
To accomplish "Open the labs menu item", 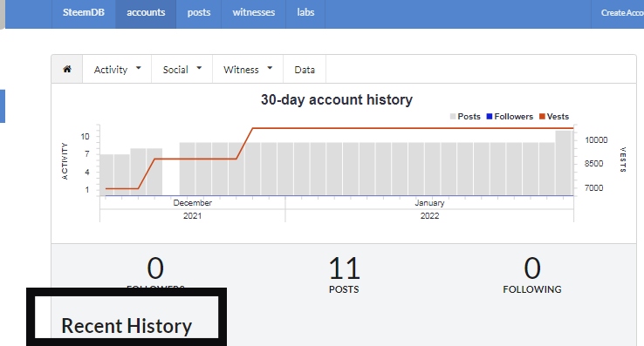I will tap(305, 12).
